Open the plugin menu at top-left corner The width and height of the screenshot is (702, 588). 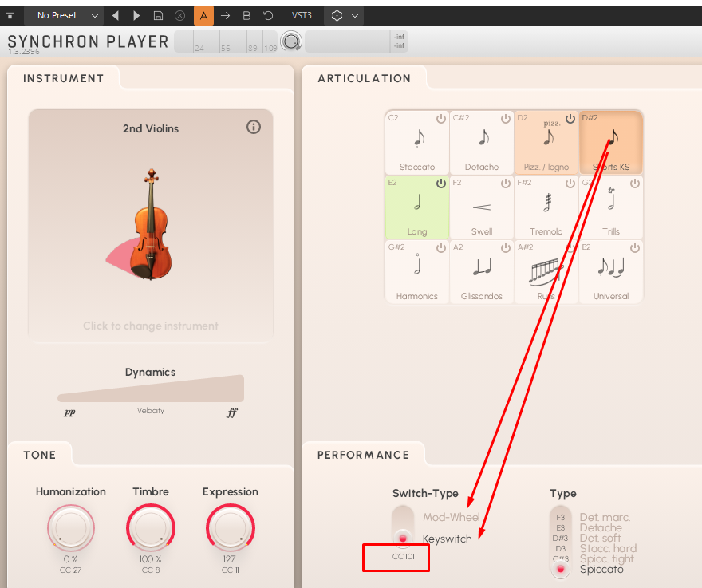tap(10, 16)
